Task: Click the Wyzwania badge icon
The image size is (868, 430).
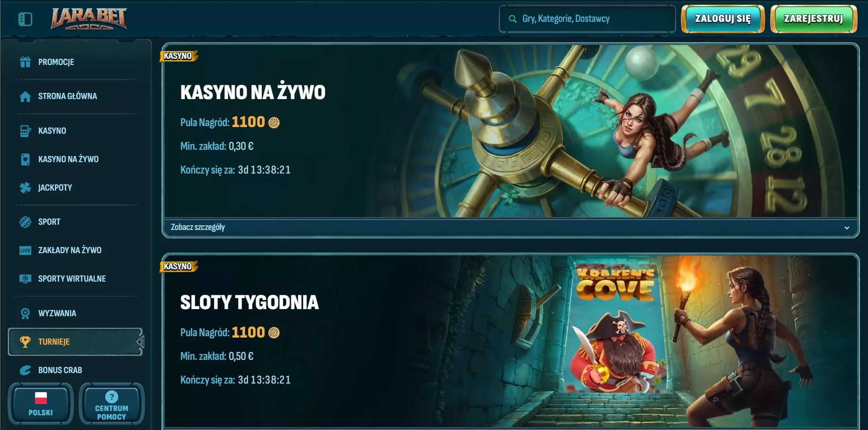Action: (x=25, y=313)
